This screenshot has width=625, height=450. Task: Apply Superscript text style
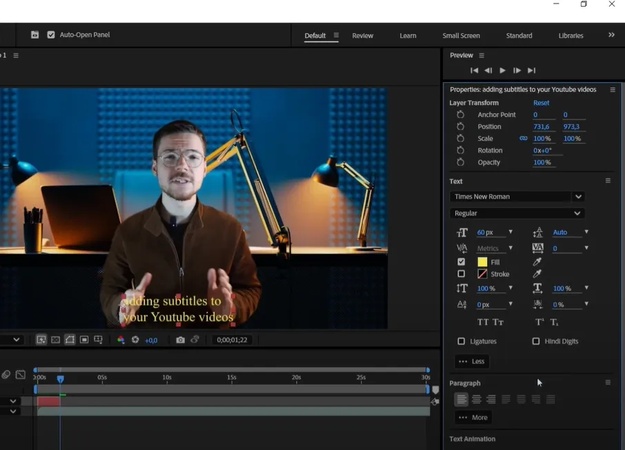(540, 322)
